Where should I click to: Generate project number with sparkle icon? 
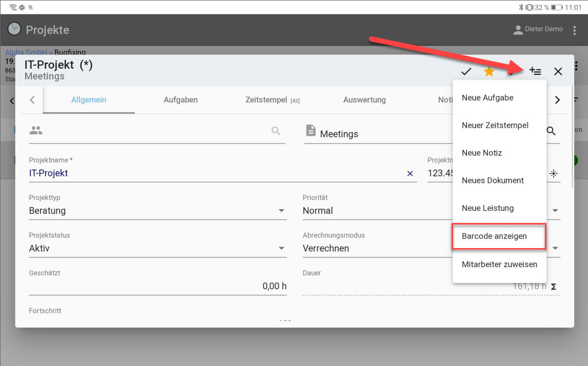[x=554, y=173]
